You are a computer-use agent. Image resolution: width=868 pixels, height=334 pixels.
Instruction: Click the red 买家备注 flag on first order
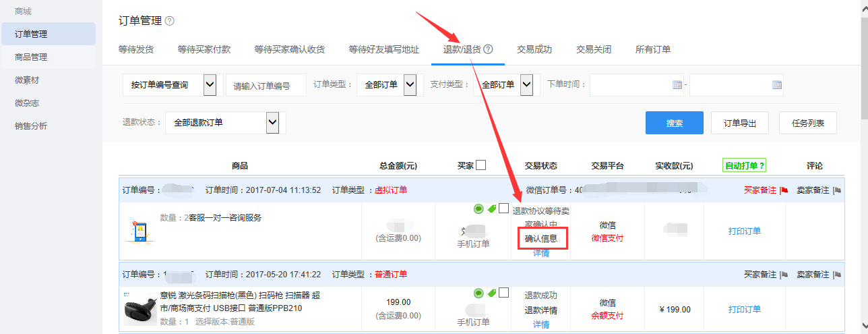click(x=784, y=190)
